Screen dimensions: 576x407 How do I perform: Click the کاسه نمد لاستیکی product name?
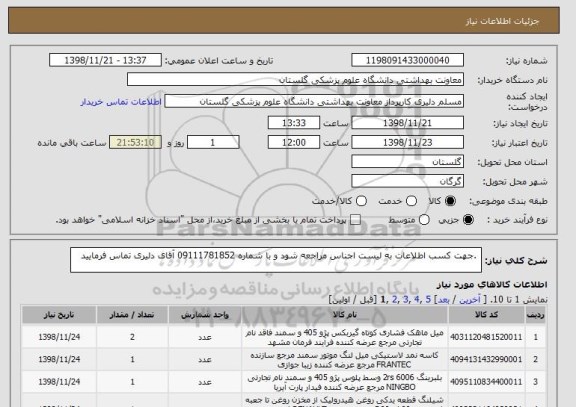click(x=345, y=360)
